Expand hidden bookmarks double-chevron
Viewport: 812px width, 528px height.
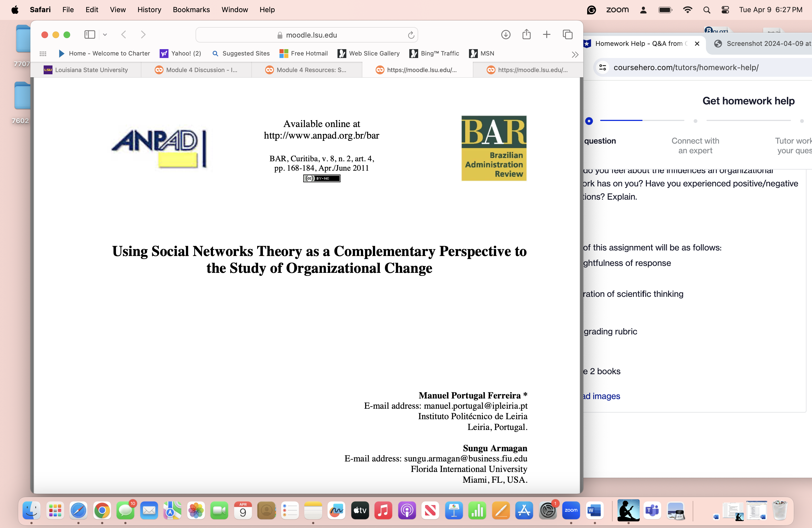[575, 54]
